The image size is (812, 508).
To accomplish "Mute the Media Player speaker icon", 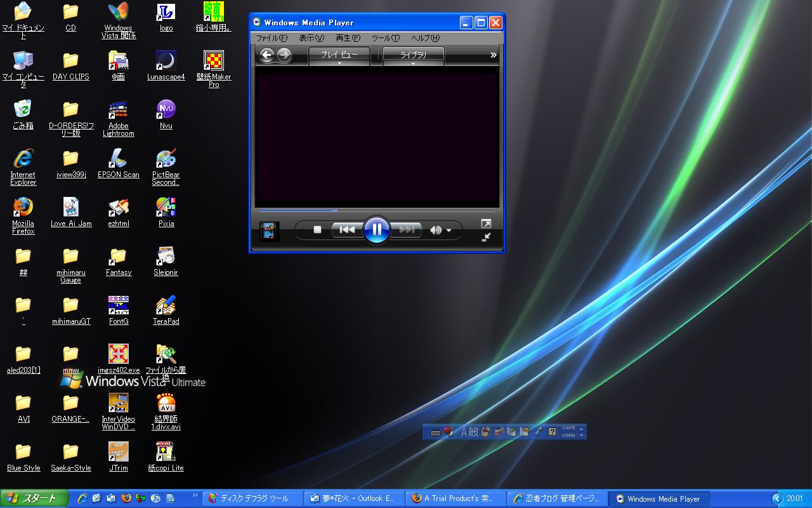I will tap(435, 230).
